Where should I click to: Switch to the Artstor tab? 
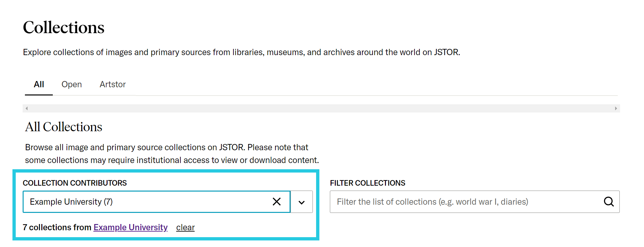click(x=112, y=84)
